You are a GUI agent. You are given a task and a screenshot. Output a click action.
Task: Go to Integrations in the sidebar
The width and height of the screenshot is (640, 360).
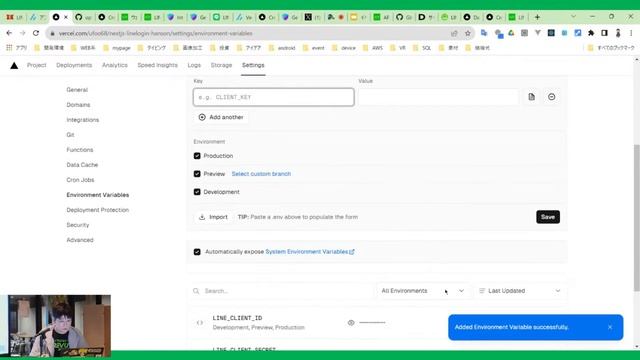pos(82,120)
